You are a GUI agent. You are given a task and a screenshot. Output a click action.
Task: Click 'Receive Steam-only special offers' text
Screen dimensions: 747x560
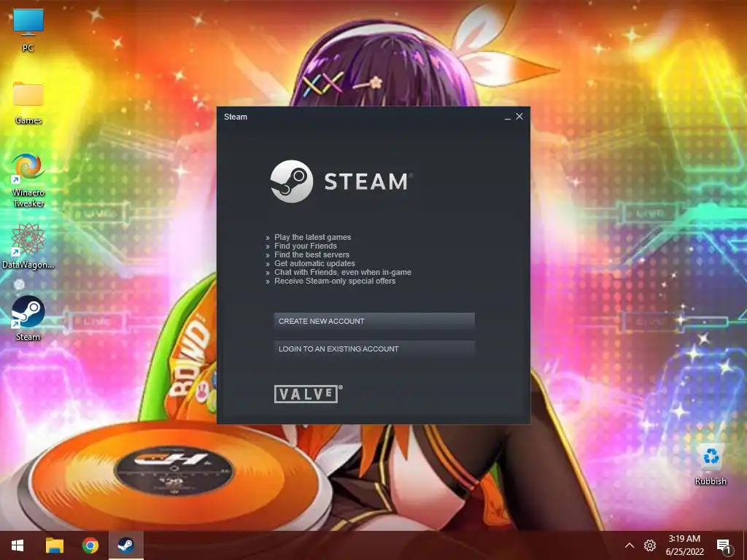point(335,281)
